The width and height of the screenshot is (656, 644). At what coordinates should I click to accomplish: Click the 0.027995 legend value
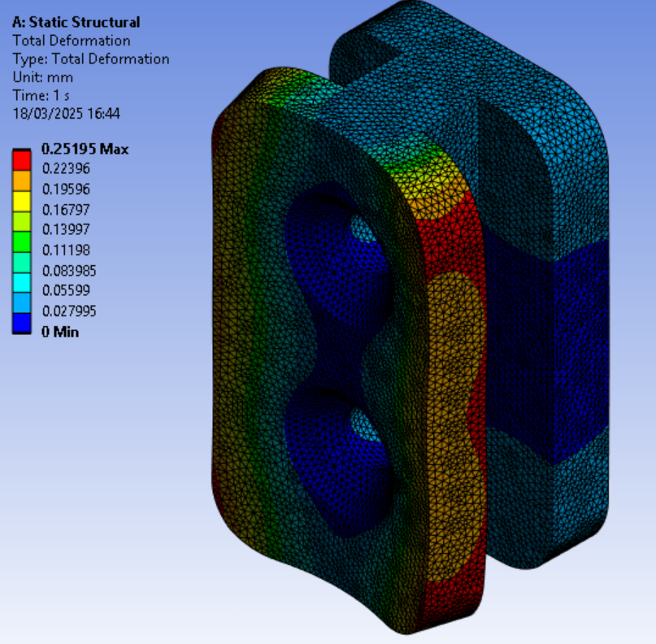click(x=69, y=311)
